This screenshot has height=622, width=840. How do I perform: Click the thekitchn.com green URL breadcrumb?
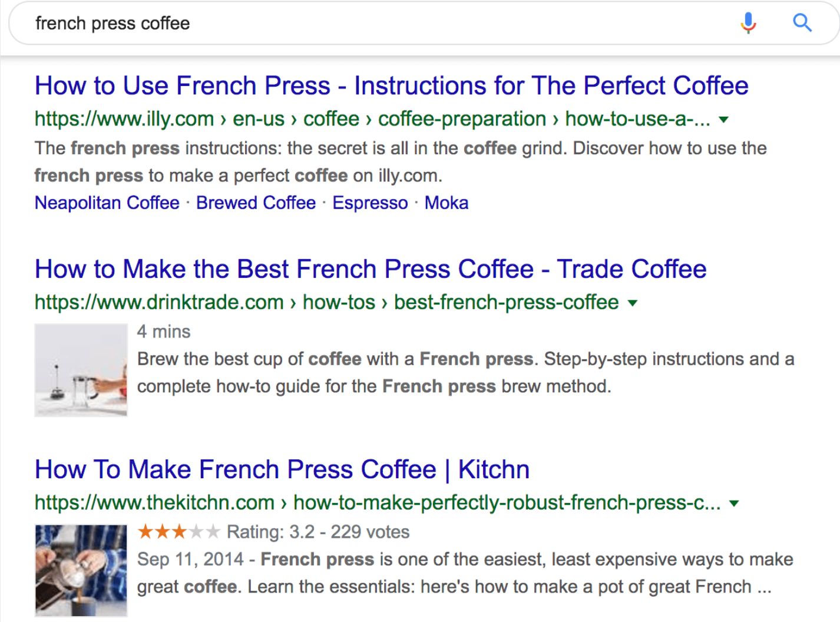coord(378,502)
